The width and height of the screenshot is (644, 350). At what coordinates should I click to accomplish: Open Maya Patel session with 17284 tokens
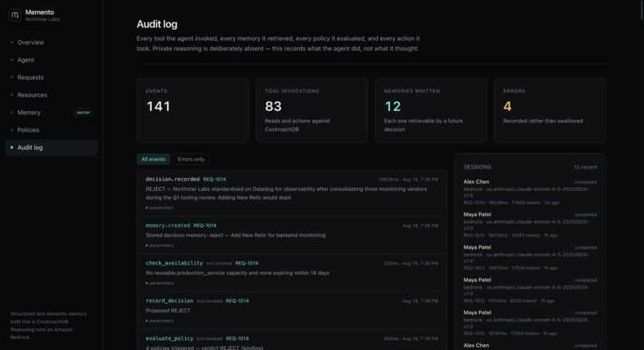531,323
